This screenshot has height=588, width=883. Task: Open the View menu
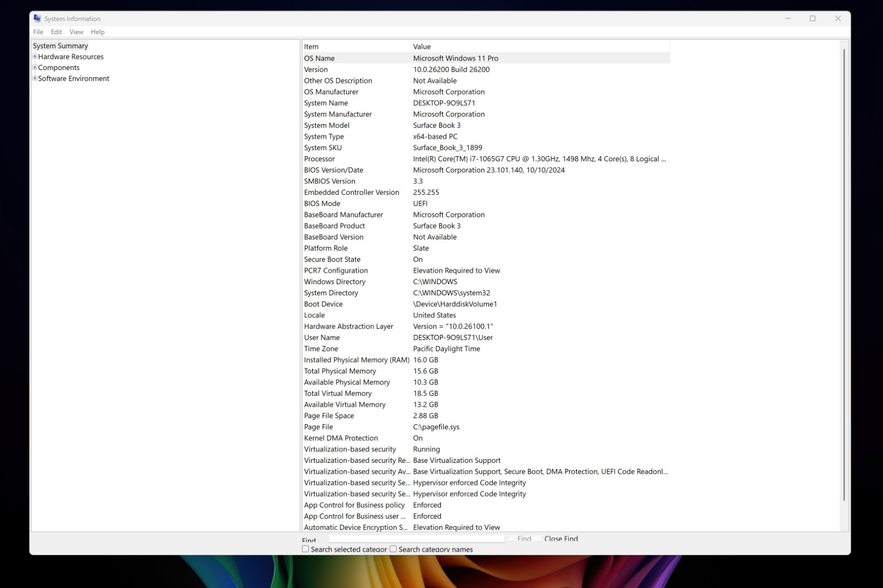pyautogui.click(x=76, y=32)
